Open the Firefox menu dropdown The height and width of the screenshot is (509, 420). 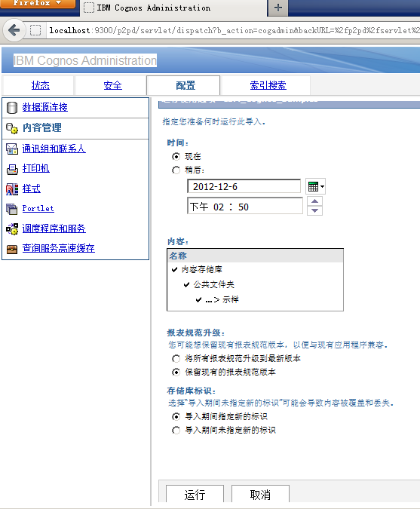click(x=37, y=3)
